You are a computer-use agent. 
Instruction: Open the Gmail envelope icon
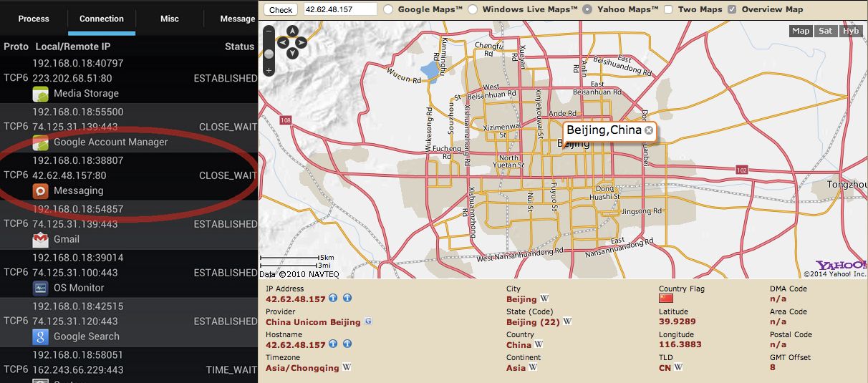coord(40,239)
